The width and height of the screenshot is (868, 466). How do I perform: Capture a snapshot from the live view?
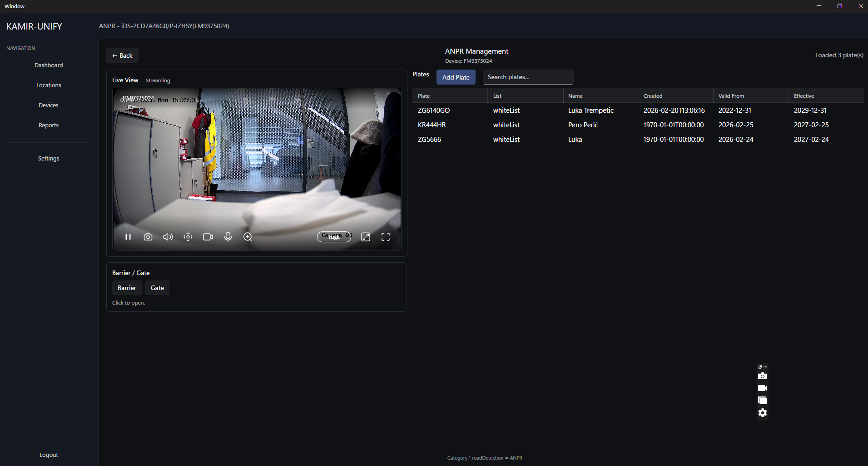[x=148, y=236]
